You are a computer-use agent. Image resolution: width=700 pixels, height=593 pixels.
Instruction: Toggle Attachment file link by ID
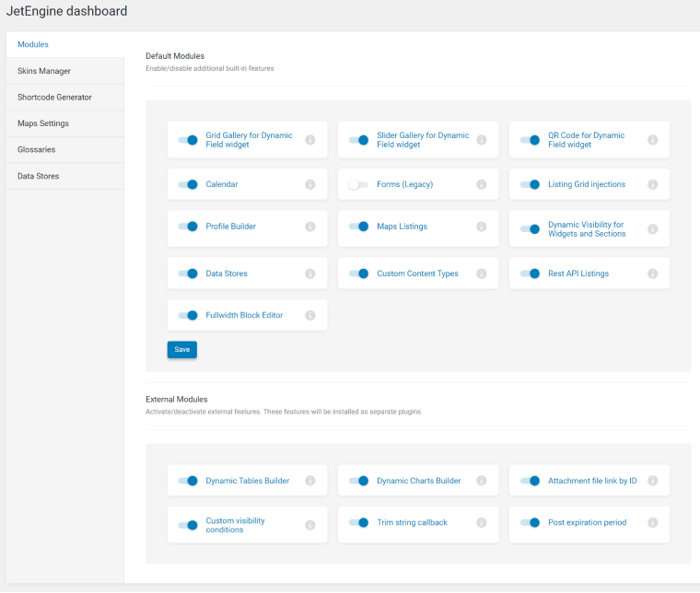pyautogui.click(x=531, y=481)
